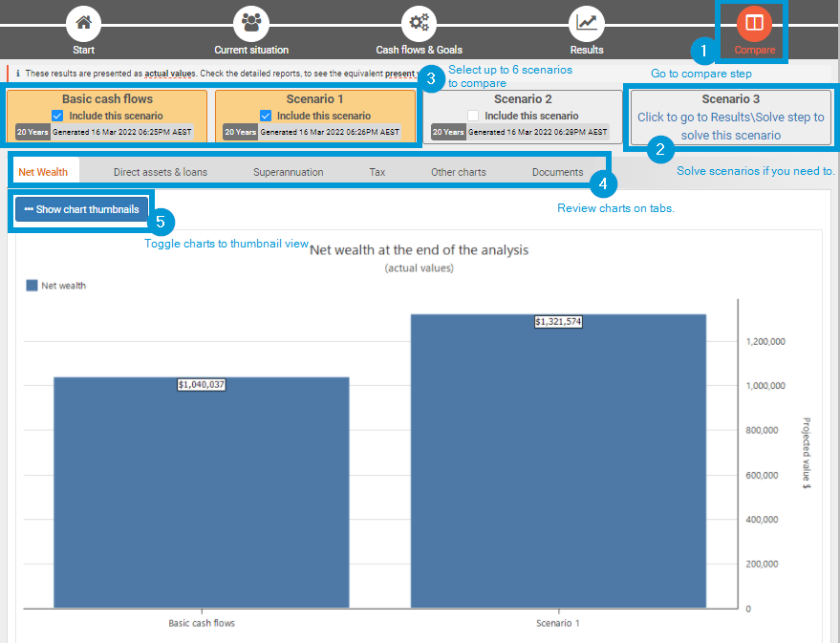Screen dimensions: 840x643
Task: Click the Net wealth legend color swatch
Action: 32,285
